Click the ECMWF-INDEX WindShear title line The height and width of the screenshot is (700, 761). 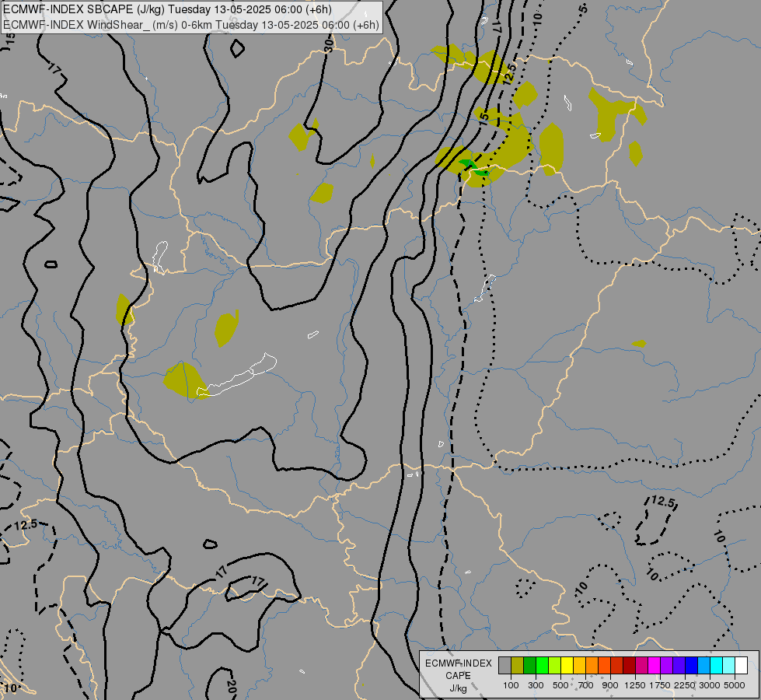190,25
